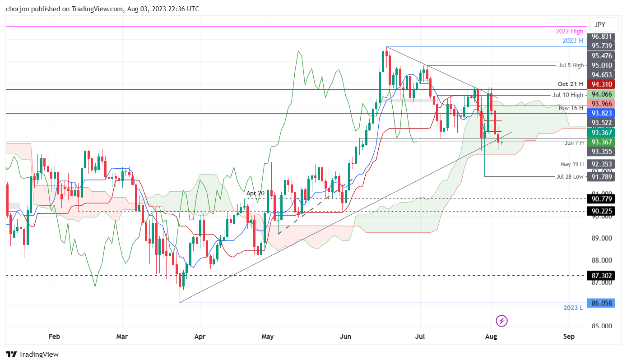Select the blue 86.058 price tag

601,303
